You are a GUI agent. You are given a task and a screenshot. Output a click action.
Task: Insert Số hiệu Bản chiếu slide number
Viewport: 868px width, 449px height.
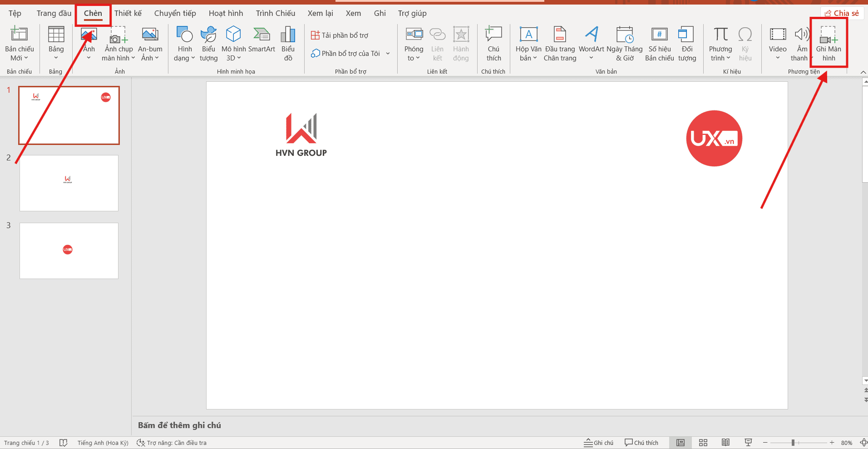(x=659, y=44)
